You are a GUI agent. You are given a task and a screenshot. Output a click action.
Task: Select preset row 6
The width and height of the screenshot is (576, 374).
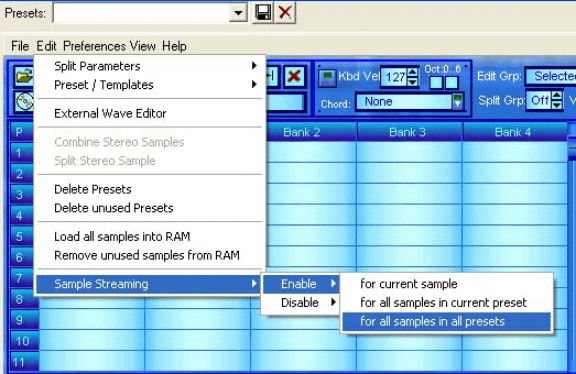point(22,258)
